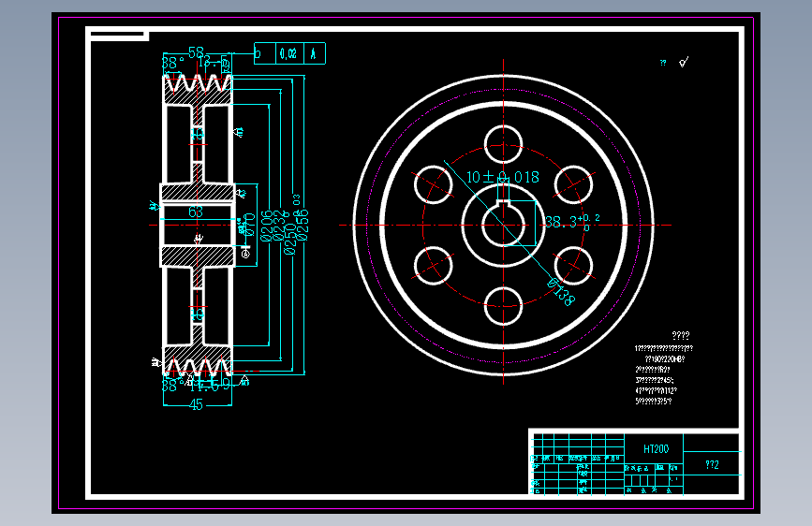812x526 pixels.
Task: Select the 58 width dimension
Action: pos(196,52)
